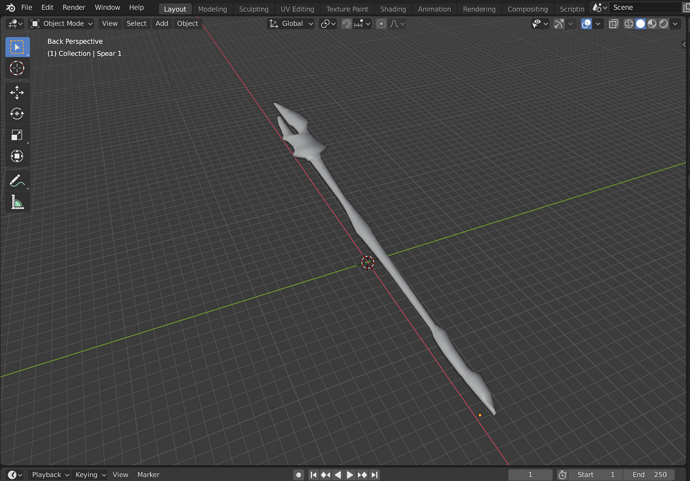Choose the Move tool
This screenshot has width=690, height=481.
point(17,92)
